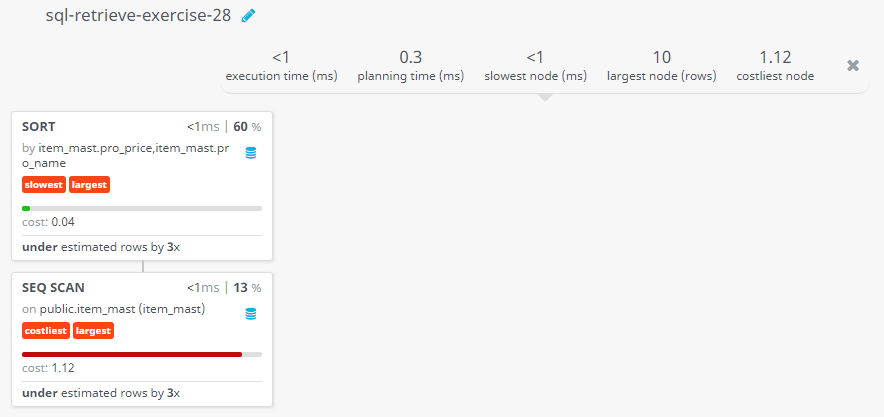Click the largest node rows statistic

661,66
